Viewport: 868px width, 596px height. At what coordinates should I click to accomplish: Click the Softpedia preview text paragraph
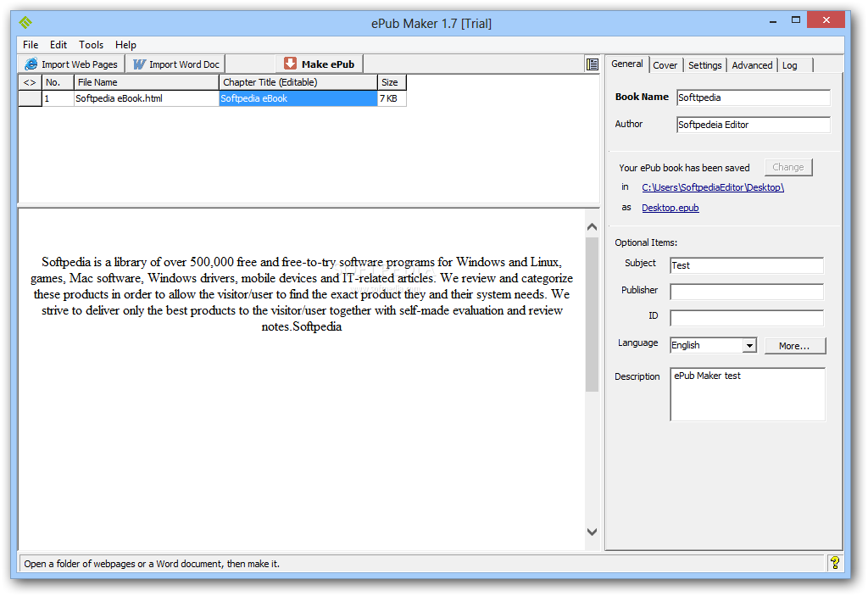pos(302,294)
